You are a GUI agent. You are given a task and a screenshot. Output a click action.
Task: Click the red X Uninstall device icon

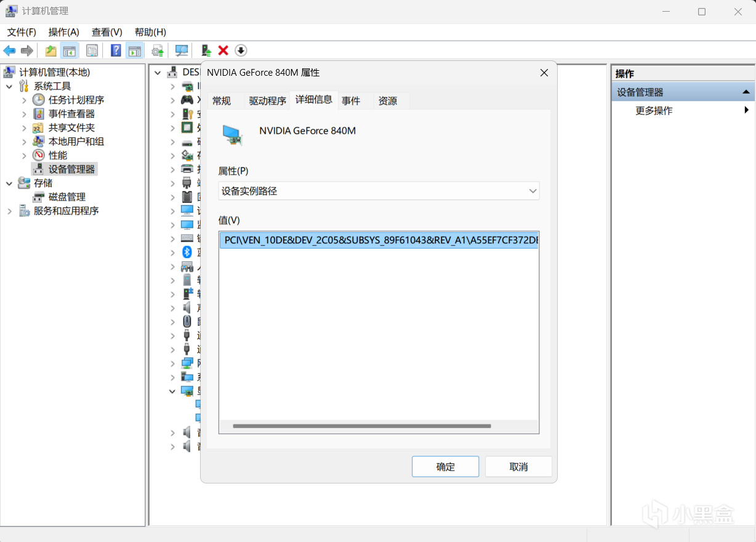(x=223, y=51)
